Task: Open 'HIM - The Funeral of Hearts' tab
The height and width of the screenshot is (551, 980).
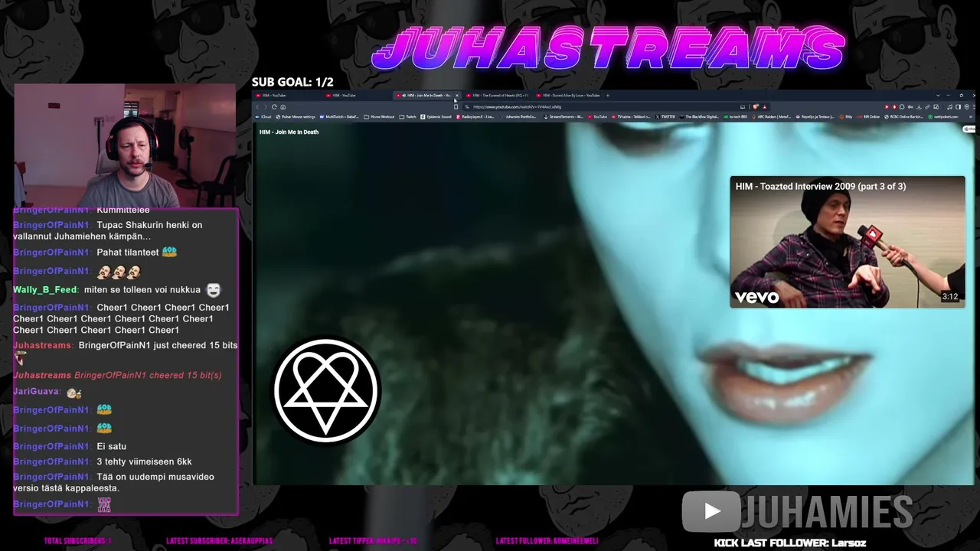Action: pos(498,96)
